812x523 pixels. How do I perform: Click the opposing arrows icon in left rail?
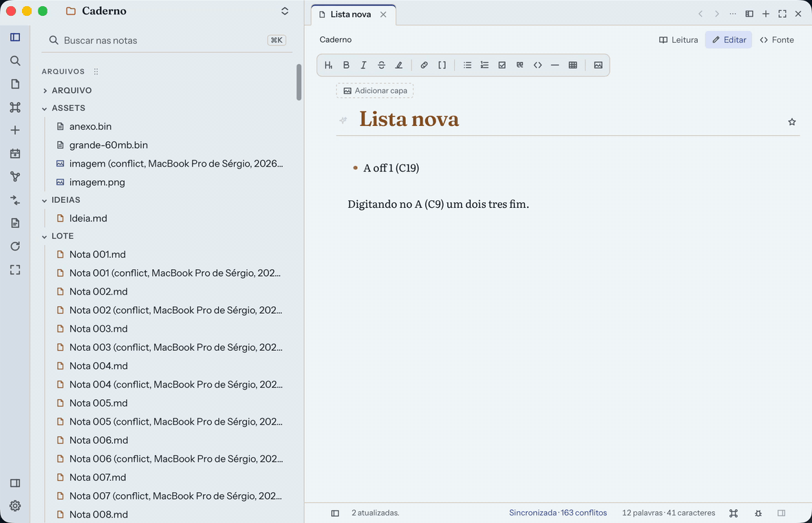[x=15, y=200]
